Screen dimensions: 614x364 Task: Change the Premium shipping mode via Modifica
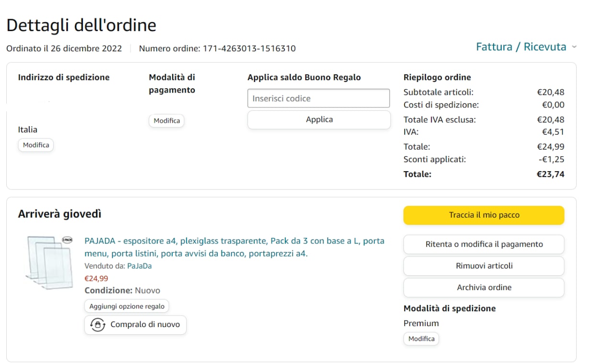point(421,339)
